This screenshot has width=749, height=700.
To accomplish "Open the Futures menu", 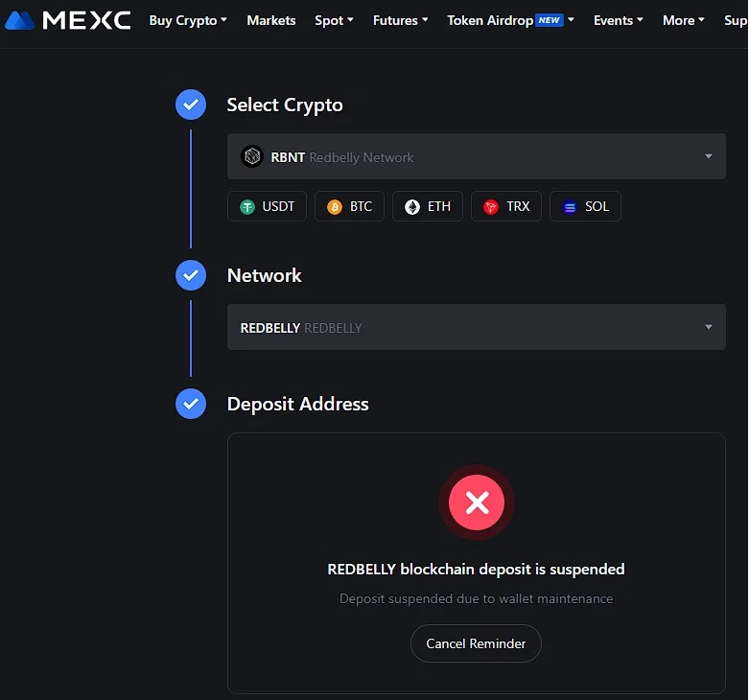I will (400, 20).
